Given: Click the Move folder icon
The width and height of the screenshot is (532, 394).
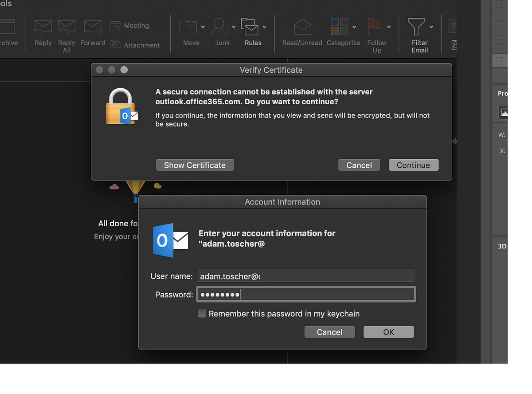Looking at the screenshot, I should pos(188,26).
